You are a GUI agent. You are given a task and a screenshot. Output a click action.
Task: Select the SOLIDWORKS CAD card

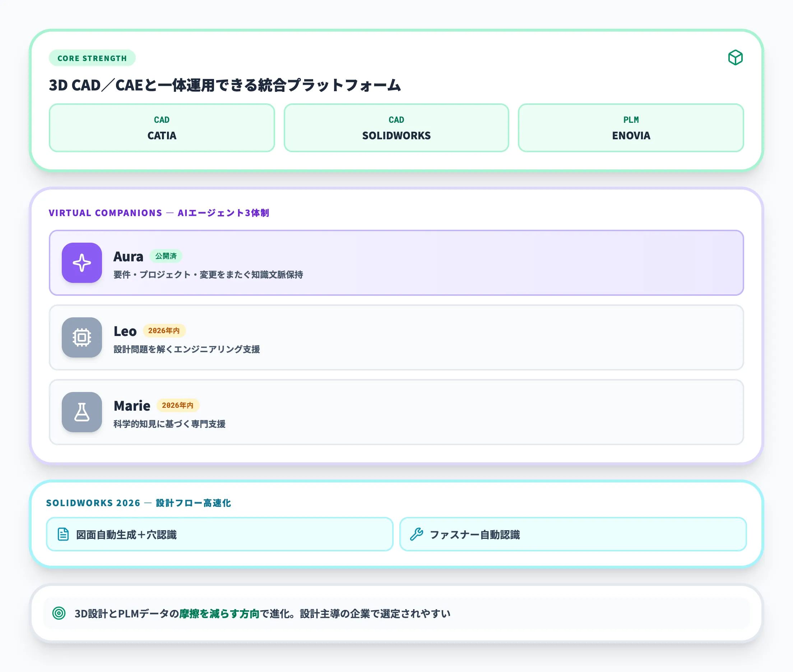tap(396, 128)
